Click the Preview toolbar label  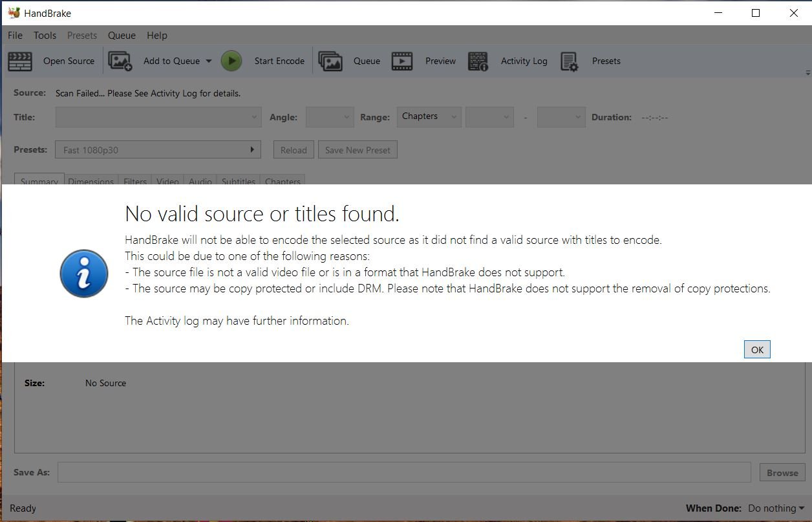coord(440,61)
